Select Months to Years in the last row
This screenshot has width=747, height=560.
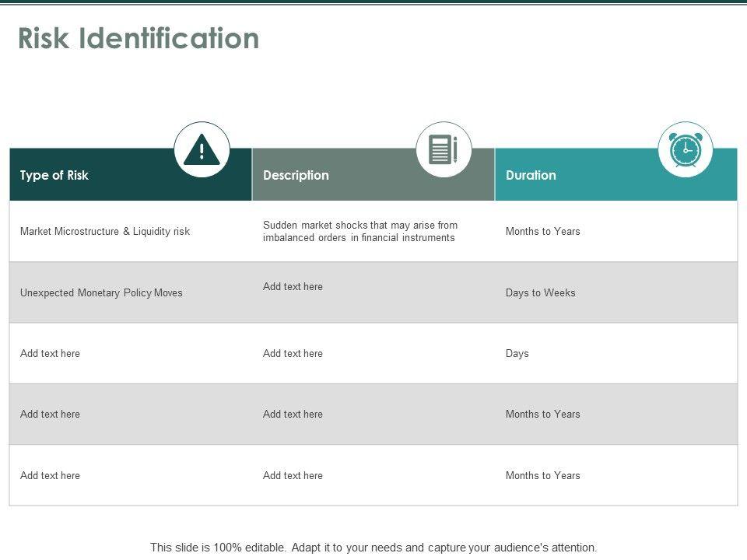tap(542, 475)
